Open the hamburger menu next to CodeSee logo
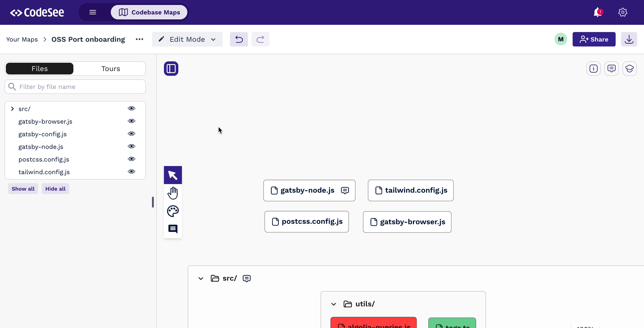The height and width of the screenshot is (328, 644). pyautogui.click(x=93, y=12)
